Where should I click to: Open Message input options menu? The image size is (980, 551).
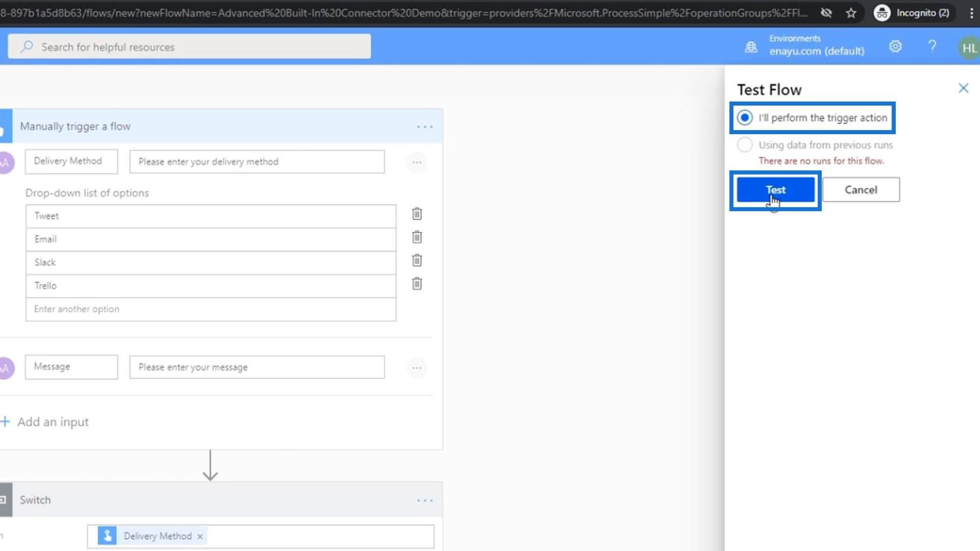(x=416, y=368)
